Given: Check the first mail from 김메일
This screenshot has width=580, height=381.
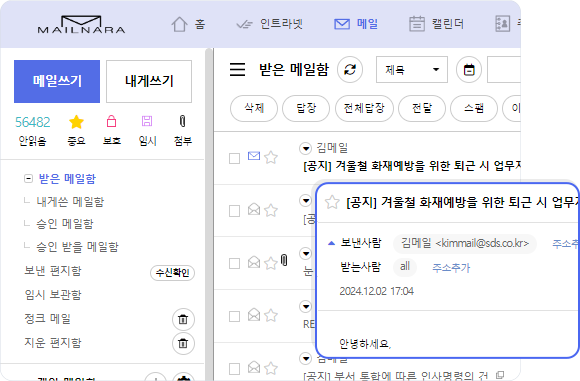Looking at the screenshot, I should tap(235, 158).
